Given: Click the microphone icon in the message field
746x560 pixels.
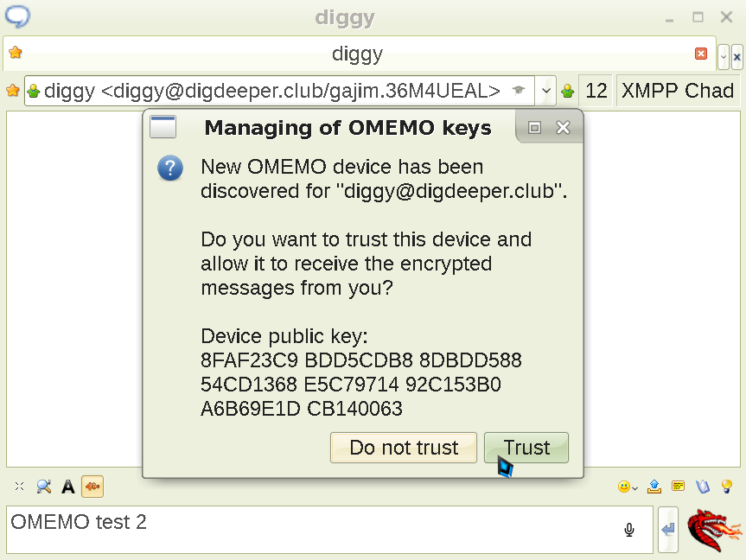Looking at the screenshot, I should (x=629, y=530).
